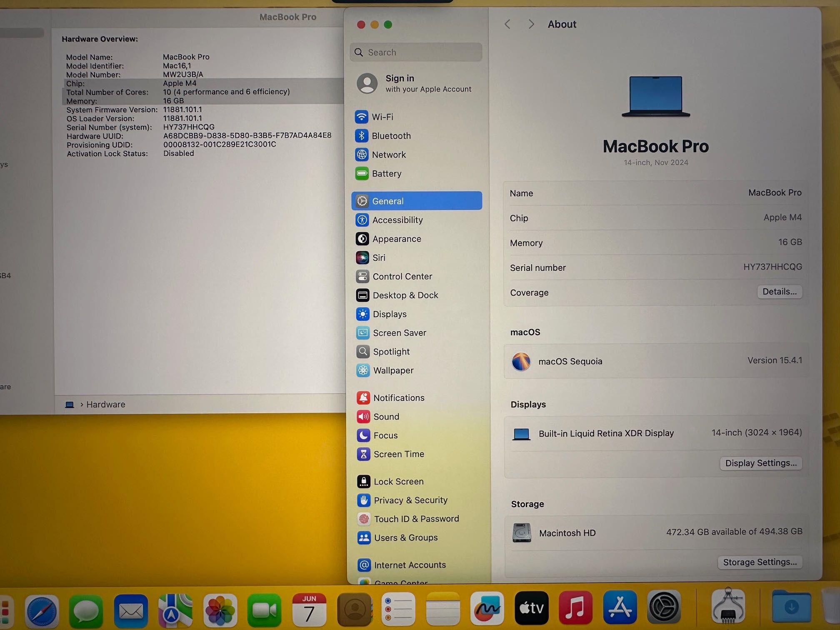Screen dimensions: 840x630
Task: Open App Store from the Dock
Action: click(620, 607)
